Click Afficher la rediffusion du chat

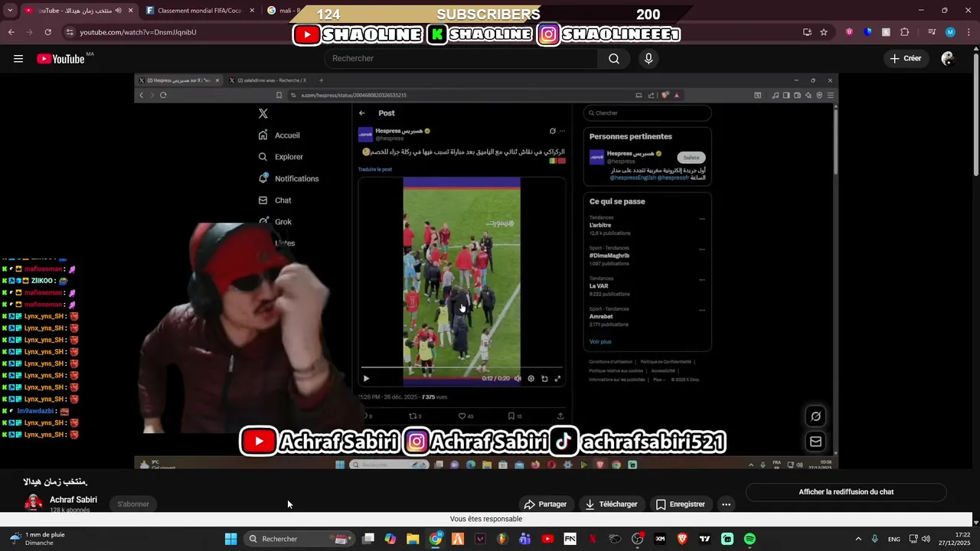[x=846, y=492]
